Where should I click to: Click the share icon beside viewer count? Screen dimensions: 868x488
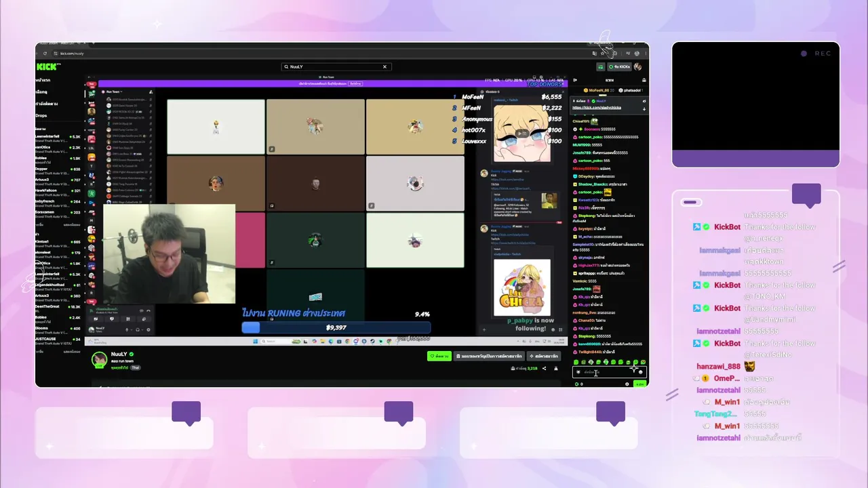point(544,368)
